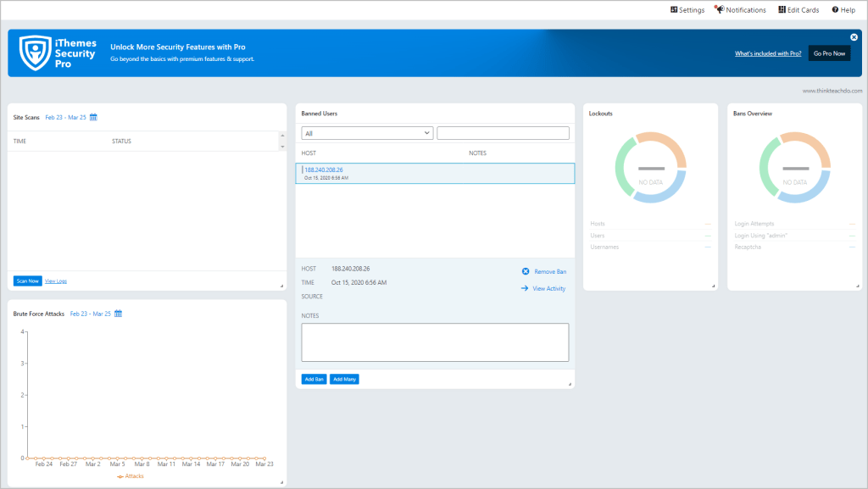Click Recaptcha row in Bans Overview
This screenshot has height=489, width=868.
click(795, 247)
